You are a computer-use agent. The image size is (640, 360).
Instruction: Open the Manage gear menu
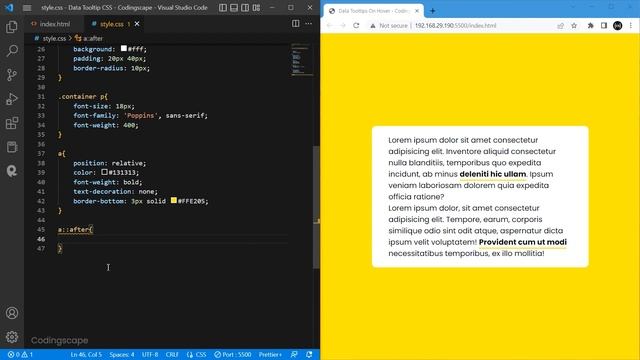pos(12,337)
